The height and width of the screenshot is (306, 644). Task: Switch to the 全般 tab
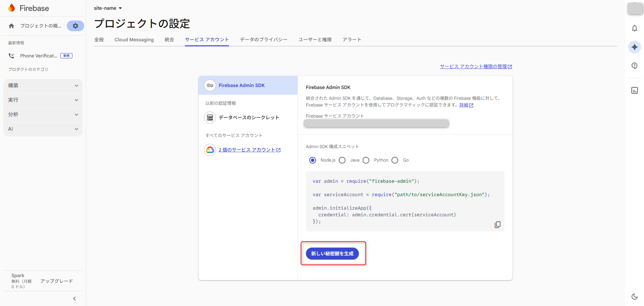point(99,40)
